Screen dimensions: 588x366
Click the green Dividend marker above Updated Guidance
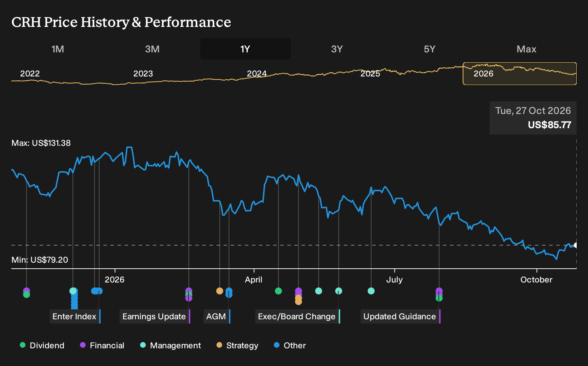pyautogui.click(x=439, y=298)
